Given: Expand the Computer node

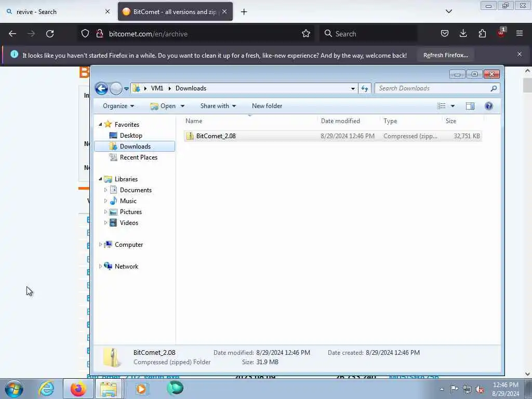Looking at the screenshot, I should point(100,244).
